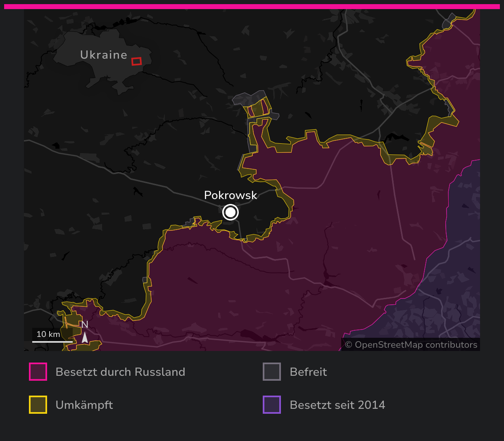
Task: Click the "Umkämpft" legend text
Action: [x=84, y=405]
